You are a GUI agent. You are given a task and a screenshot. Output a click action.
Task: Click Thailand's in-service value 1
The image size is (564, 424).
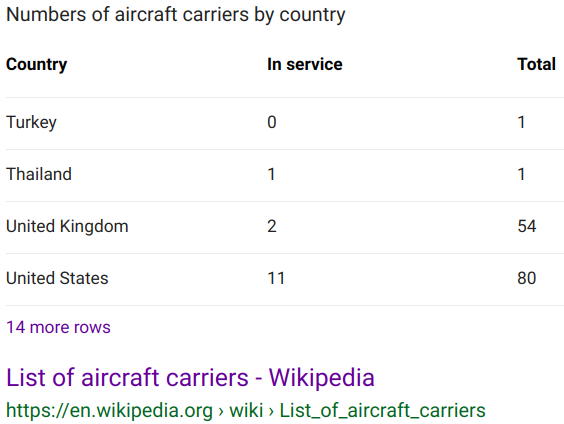click(x=272, y=174)
